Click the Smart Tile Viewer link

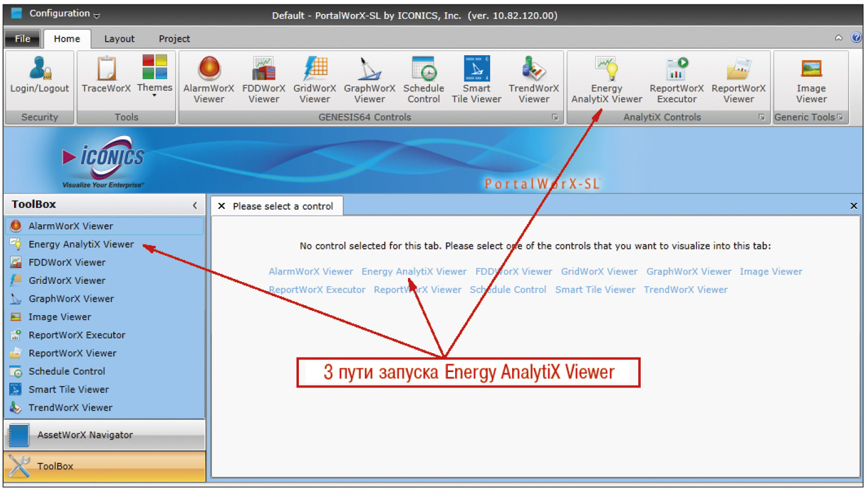pos(595,289)
